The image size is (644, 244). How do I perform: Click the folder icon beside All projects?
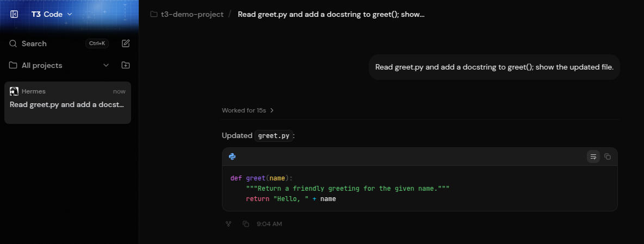tap(13, 65)
